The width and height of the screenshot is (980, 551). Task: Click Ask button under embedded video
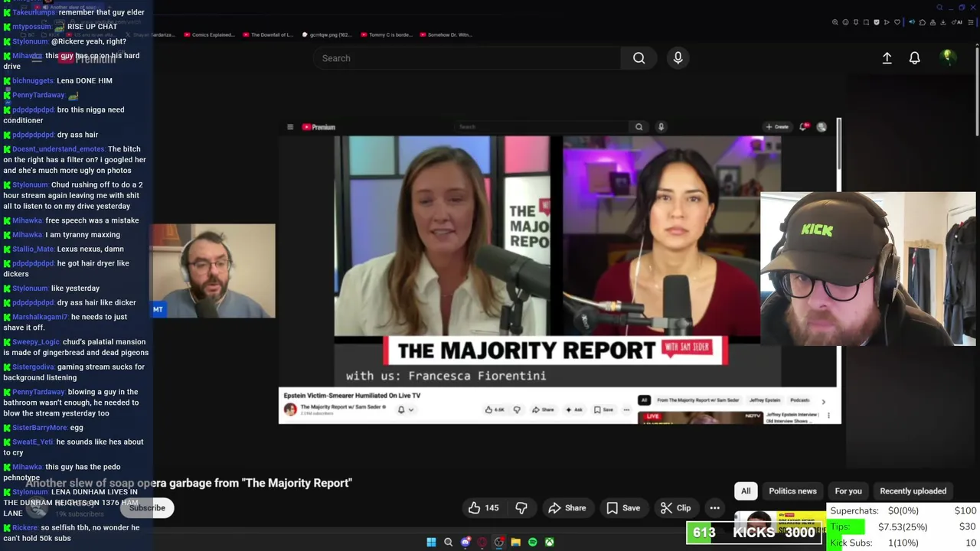tap(573, 409)
